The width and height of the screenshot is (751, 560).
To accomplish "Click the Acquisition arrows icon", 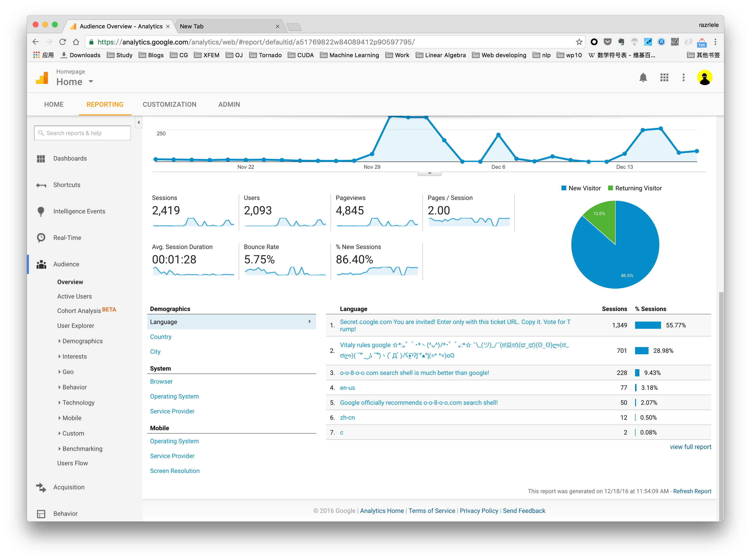I will coord(41,487).
